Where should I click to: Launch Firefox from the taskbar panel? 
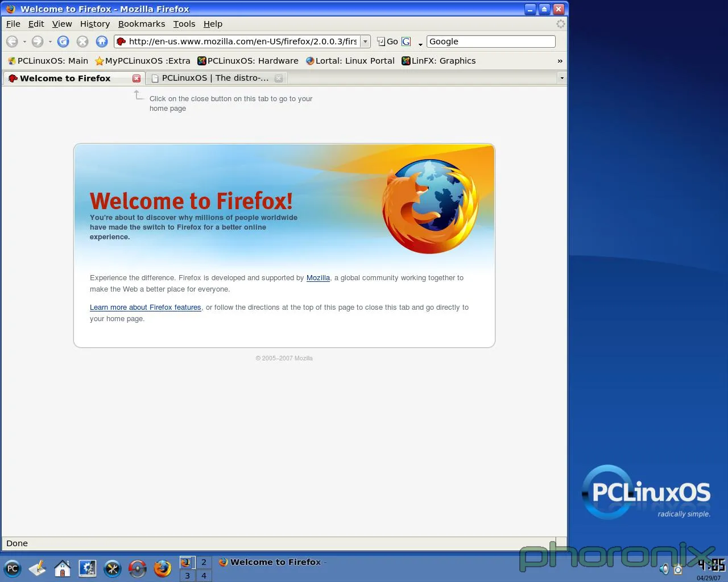point(162,568)
